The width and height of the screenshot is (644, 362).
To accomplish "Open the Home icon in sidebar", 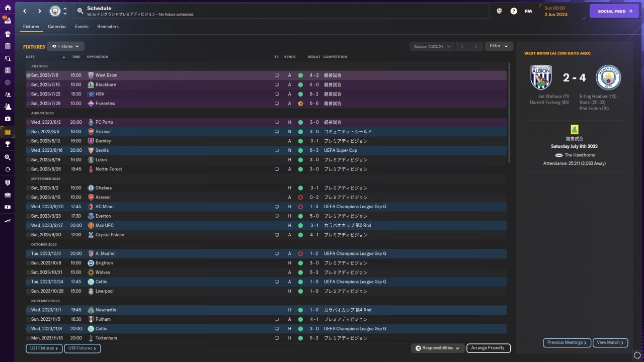I will [x=7, y=8].
